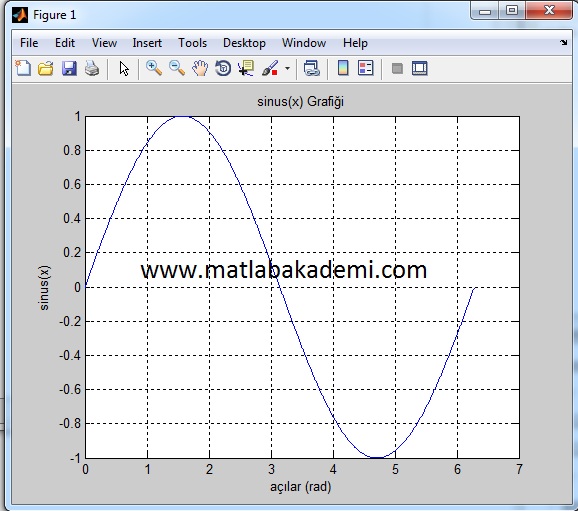Enable the Rotate 3D tool
This screenshot has height=511, width=578.
[223, 69]
